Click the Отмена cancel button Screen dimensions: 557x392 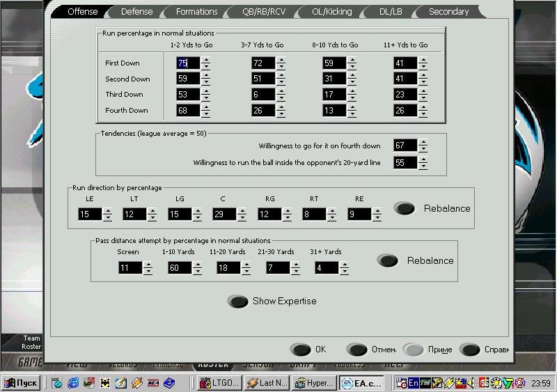357,350
